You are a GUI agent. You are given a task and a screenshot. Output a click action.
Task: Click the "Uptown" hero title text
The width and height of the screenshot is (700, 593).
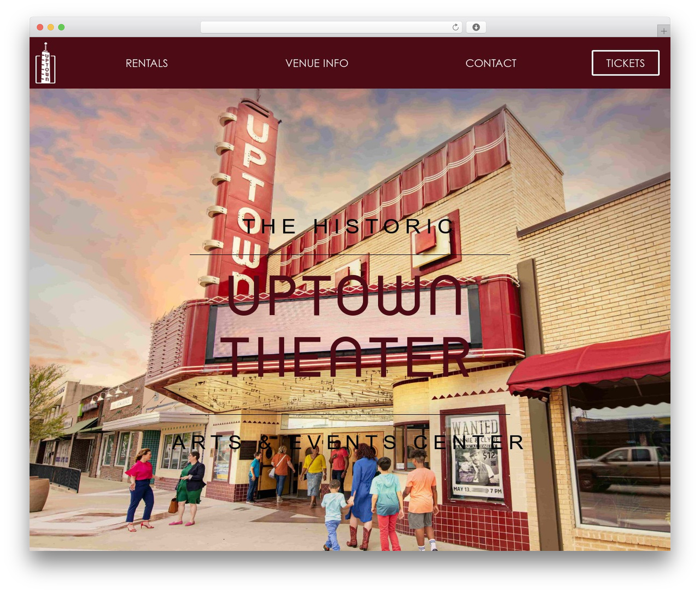click(x=345, y=295)
